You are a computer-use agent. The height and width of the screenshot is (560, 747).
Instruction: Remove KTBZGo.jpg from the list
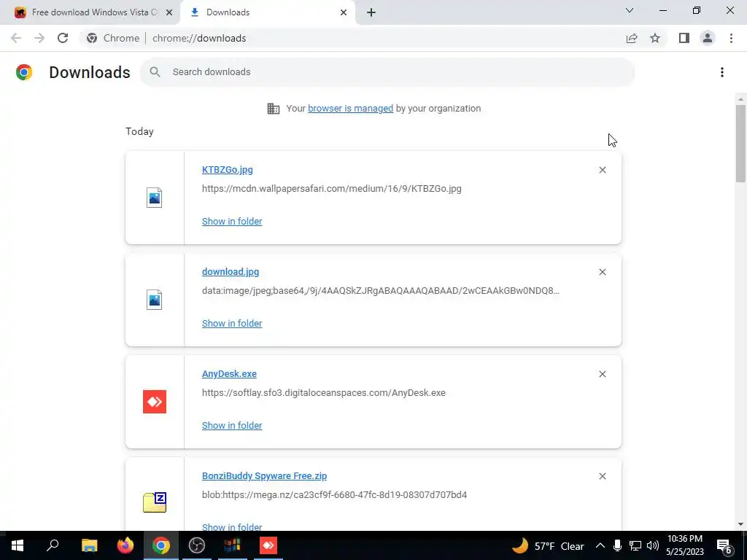point(603,170)
